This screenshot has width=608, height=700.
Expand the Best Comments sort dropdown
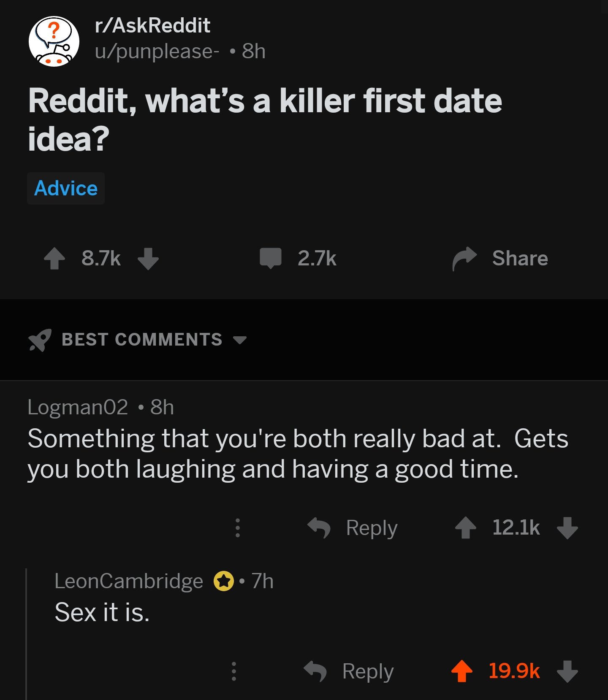tap(240, 340)
